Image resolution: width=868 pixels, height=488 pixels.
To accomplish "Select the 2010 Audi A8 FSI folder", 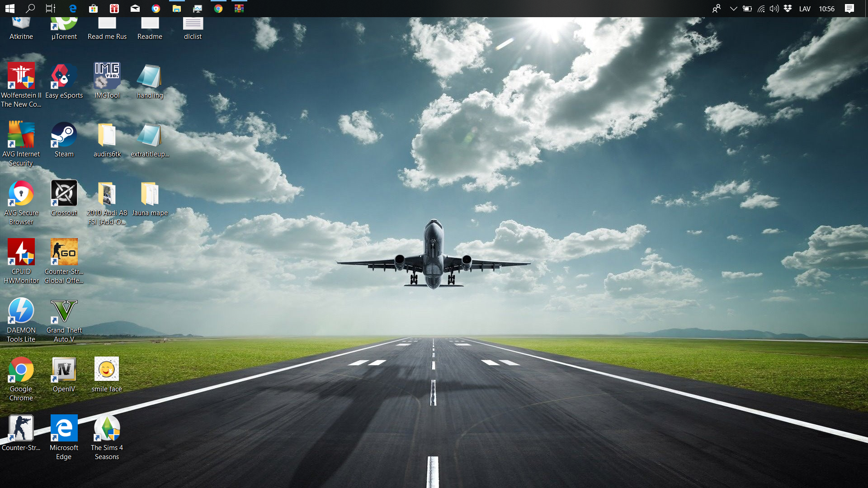I will click(107, 202).
